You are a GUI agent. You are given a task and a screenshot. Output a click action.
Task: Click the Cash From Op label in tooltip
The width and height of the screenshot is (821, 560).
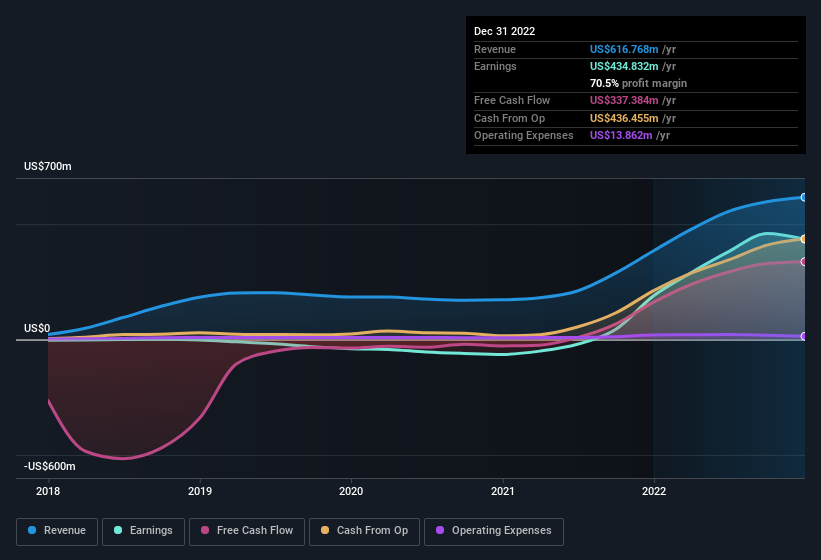(x=509, y=118)
